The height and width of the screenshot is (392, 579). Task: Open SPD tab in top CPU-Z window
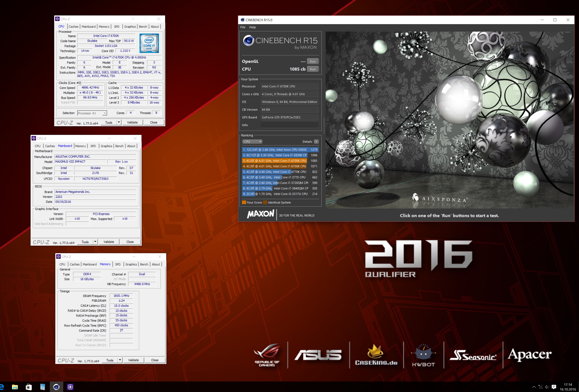tap(117, 27)
